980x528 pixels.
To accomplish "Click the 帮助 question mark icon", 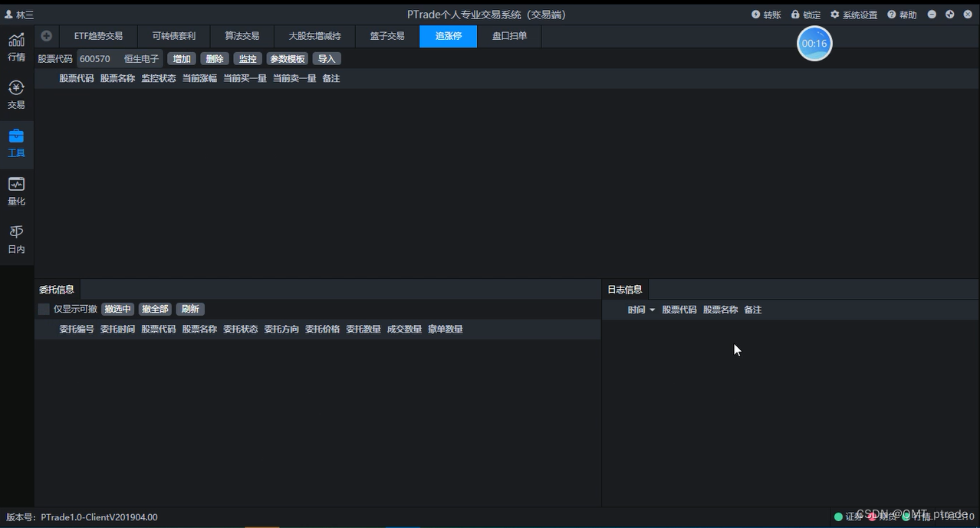I will click(x=892, y=15).
